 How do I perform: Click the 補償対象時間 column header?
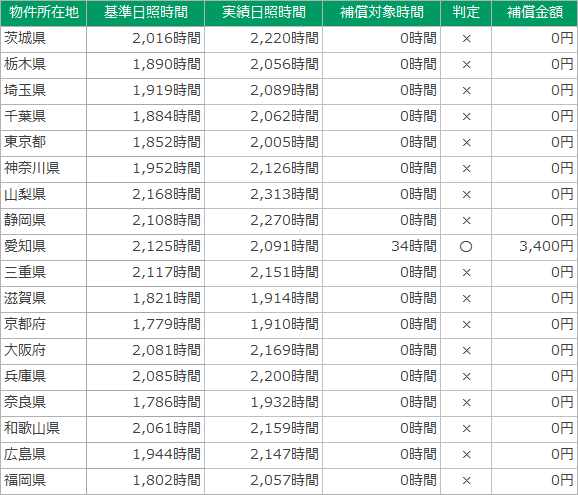(382, 13)
